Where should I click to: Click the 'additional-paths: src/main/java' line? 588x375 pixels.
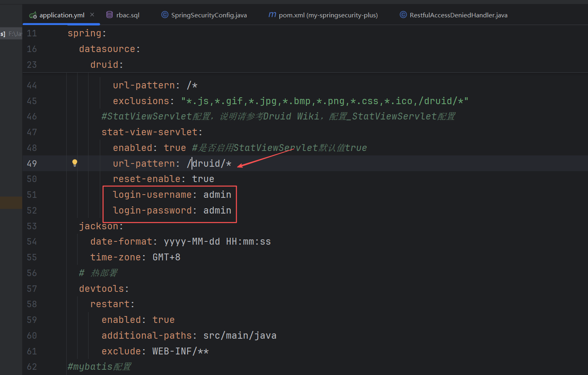pyautogui.click(x=189, y=335)
